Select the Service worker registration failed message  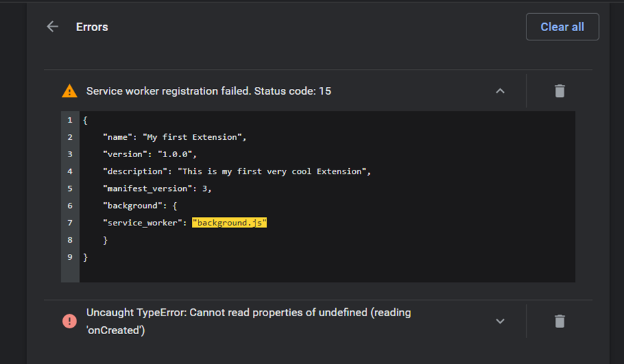point(208,91)
